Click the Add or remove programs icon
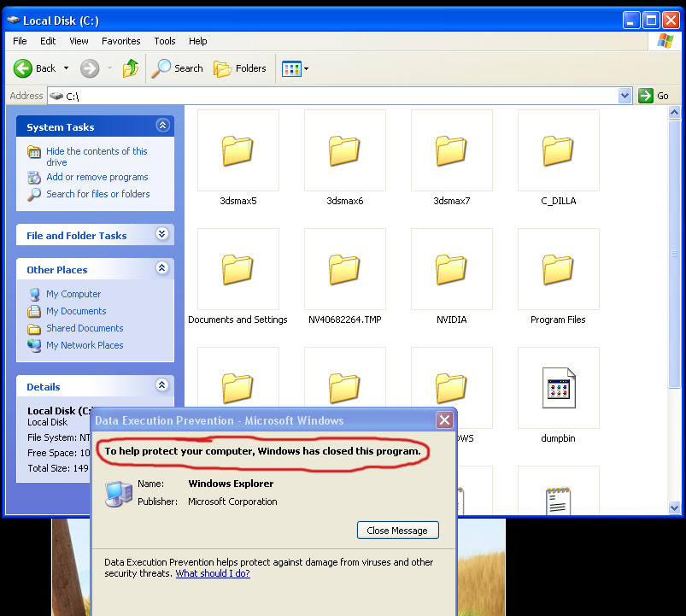 click(34, 177)
